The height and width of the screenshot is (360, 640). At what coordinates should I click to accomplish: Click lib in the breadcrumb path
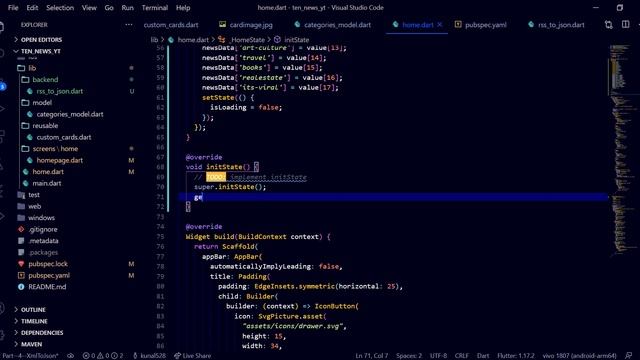[x=154, y=40]
